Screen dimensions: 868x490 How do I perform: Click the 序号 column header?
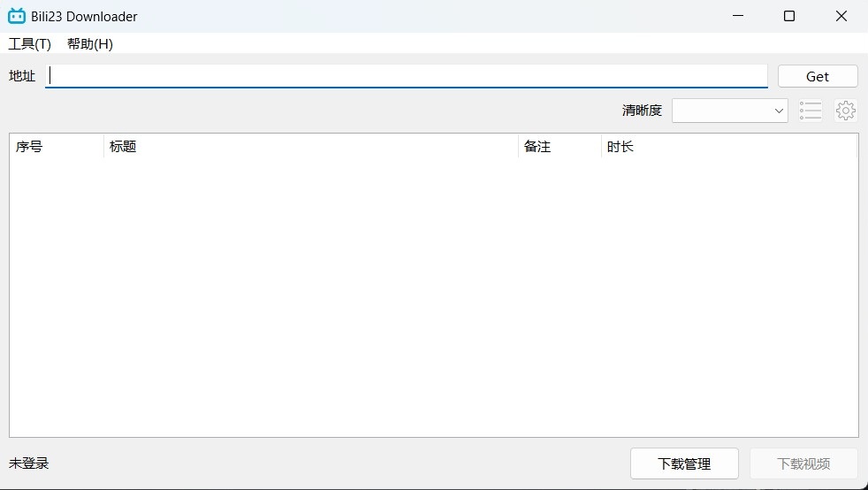57,146
